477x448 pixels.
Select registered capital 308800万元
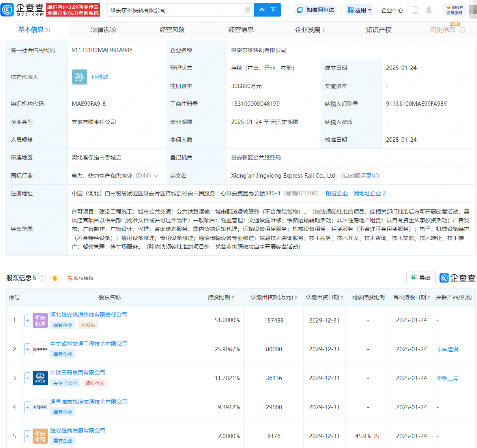pos(247,86)
